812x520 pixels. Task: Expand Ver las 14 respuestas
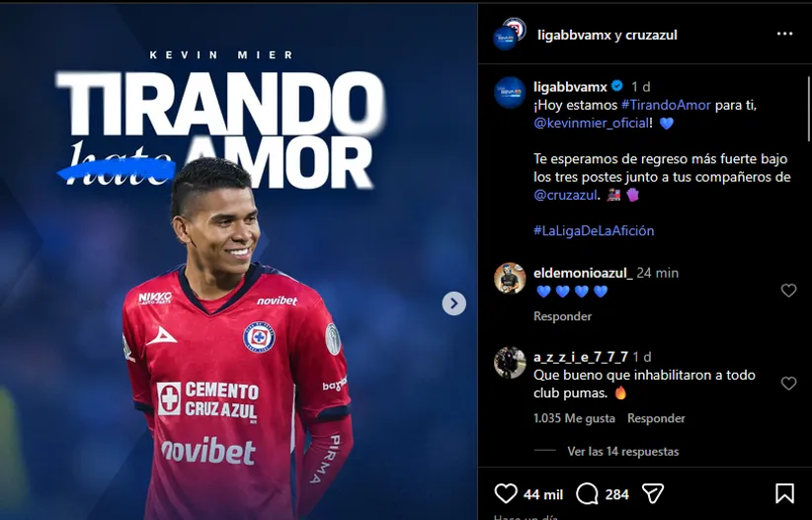(623, 452)
